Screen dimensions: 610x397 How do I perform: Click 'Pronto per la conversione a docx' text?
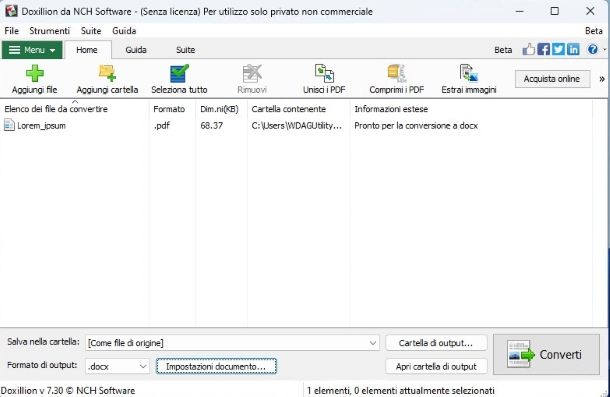click(416, 125)
